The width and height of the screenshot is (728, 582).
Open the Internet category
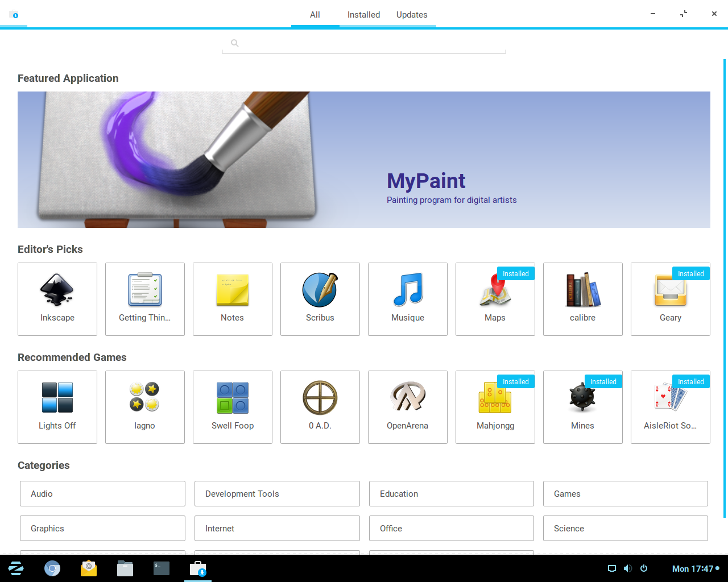(277, 529)
